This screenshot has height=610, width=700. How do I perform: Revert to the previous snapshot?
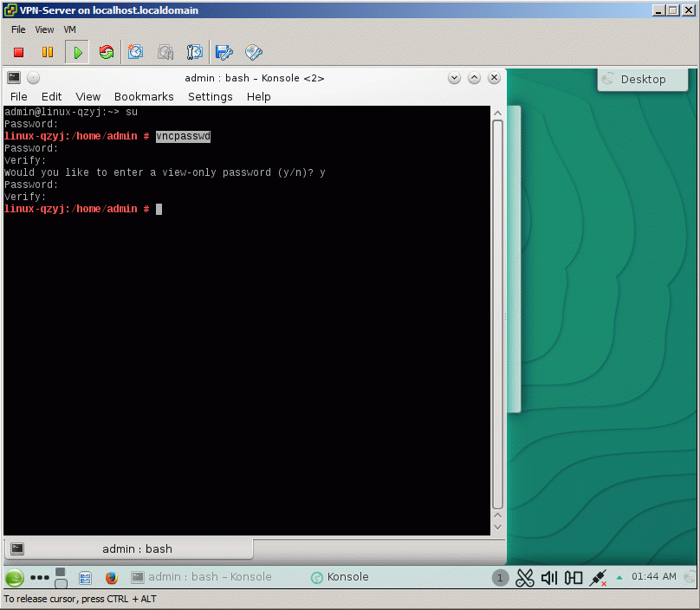point(165,52)
